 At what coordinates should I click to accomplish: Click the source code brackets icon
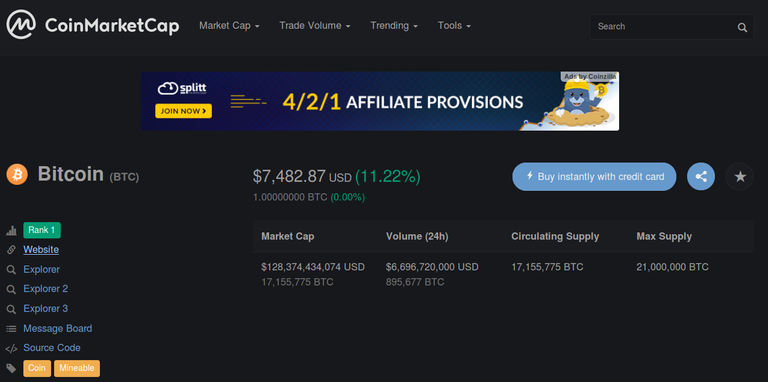point(11,349)
